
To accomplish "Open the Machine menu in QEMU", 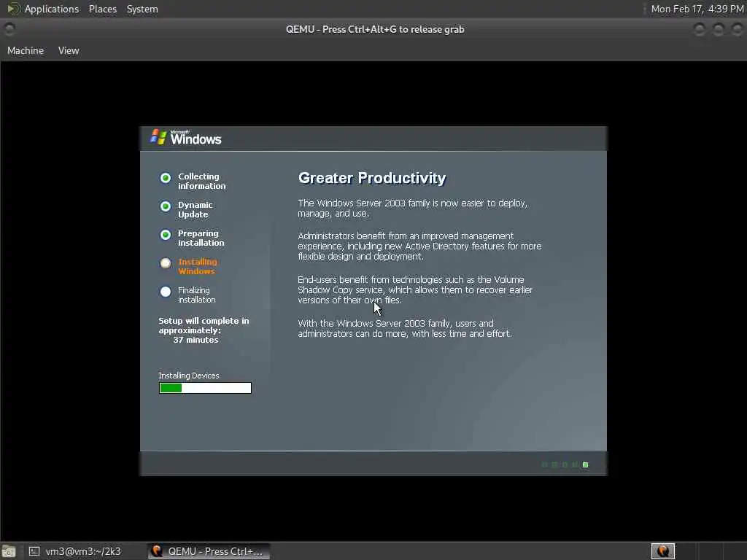I will pyautogui.click(x=26, y=50).
